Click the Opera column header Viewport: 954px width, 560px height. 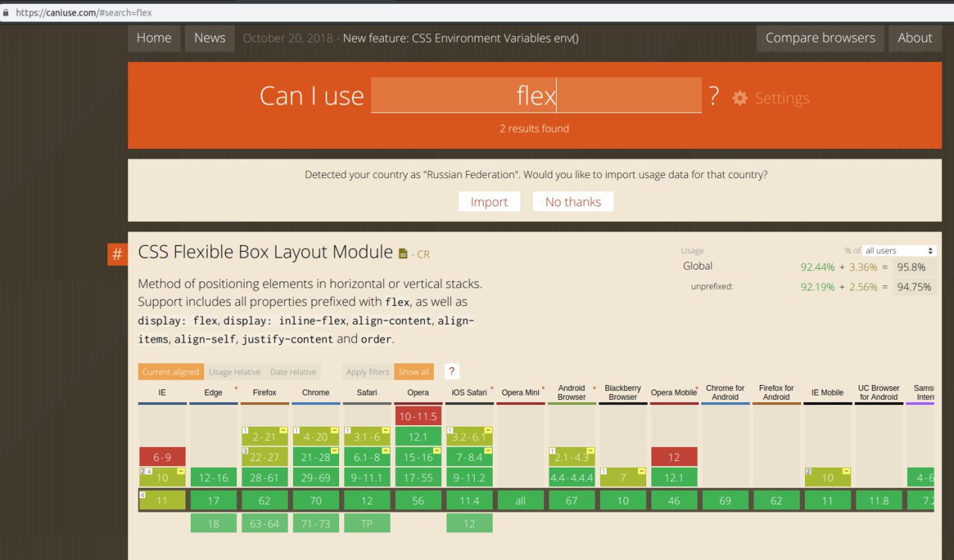[418, 392]
